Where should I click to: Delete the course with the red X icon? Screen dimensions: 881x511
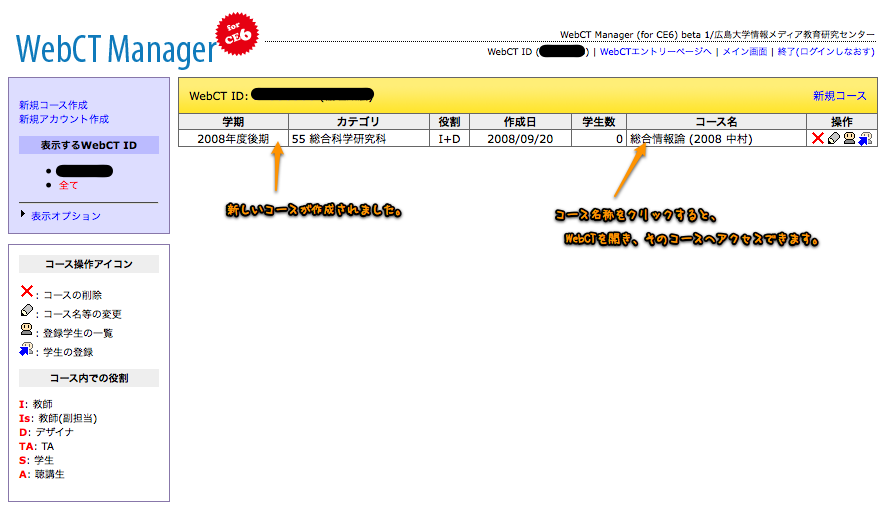[x=818, y=138]
